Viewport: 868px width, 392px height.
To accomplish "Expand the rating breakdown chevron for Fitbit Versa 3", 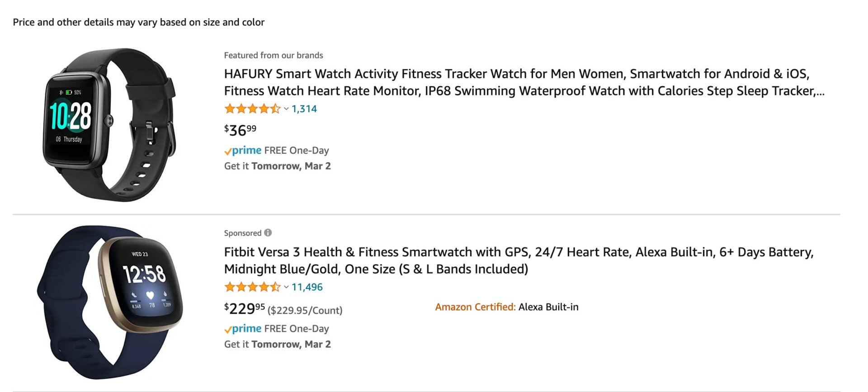I will coord(286,287).
